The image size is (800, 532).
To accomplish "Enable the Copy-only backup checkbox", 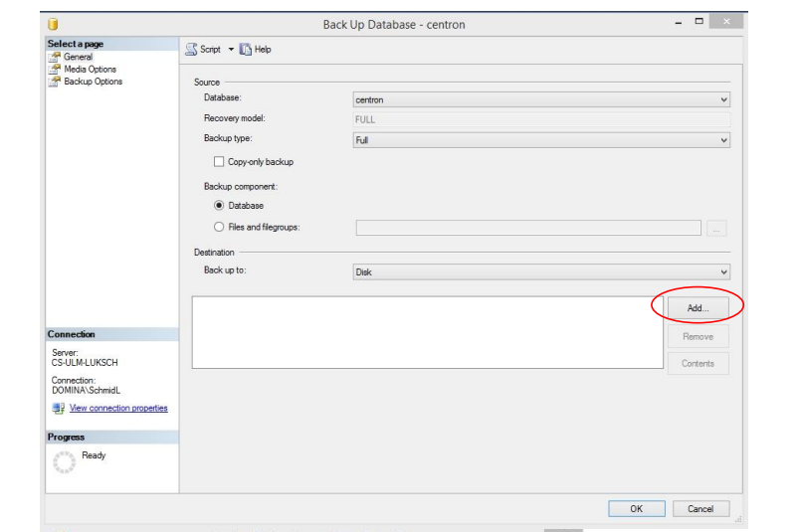I will tap(219, 162).
